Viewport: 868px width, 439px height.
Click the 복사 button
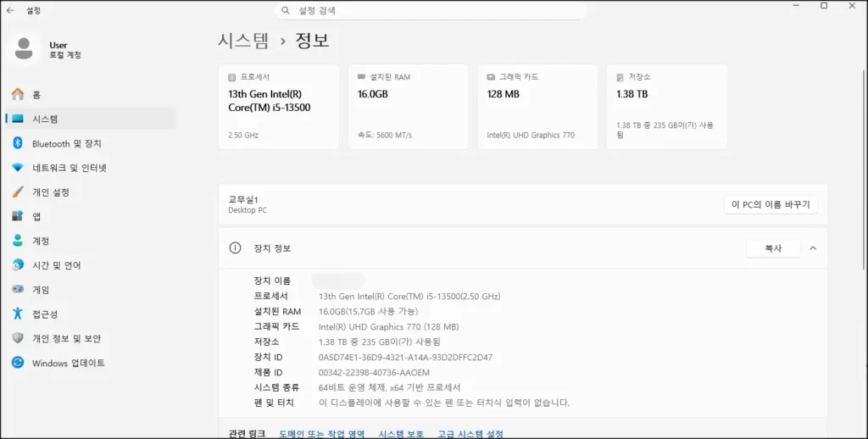pos(773,248)
